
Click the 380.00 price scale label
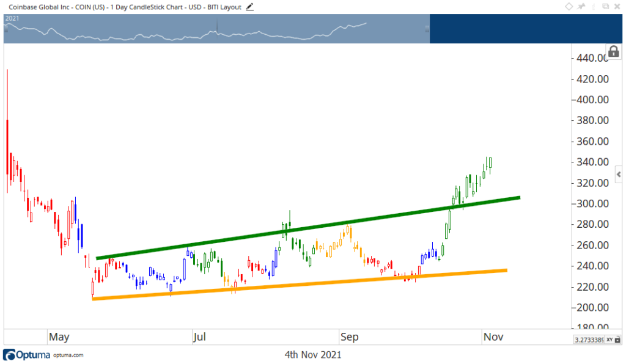tap(592, 120)
